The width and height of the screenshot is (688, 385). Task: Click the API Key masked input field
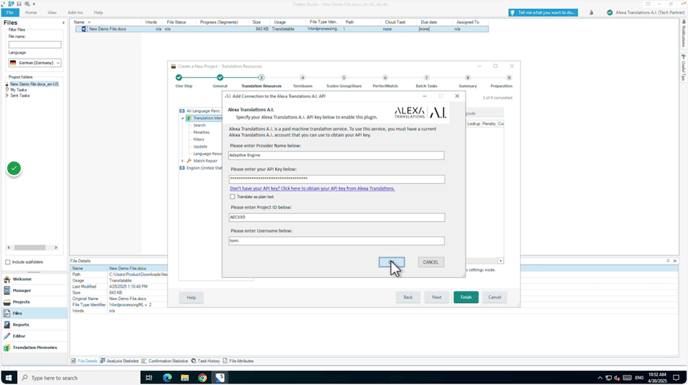click(x=337, y=179)
